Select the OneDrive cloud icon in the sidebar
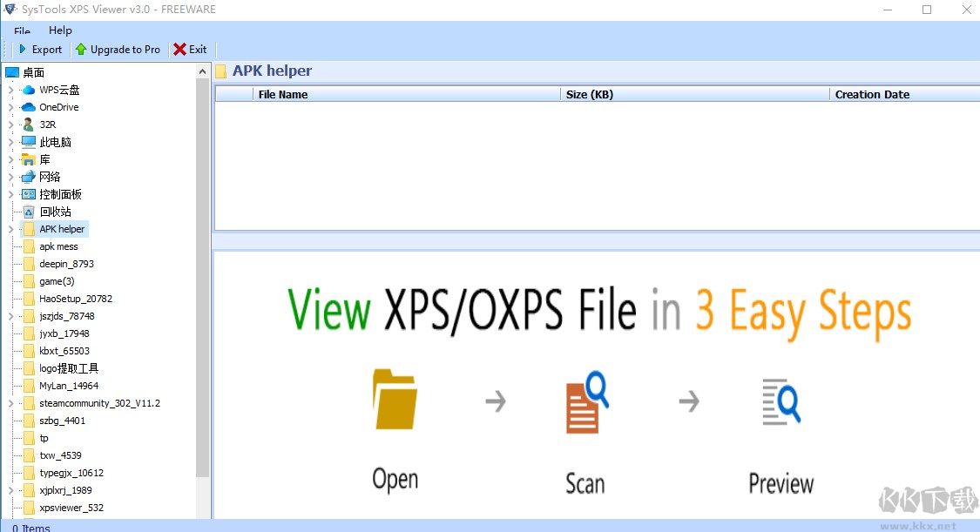Screen dimensions: 980x532 pyautogui.click(x=27, y=106)
